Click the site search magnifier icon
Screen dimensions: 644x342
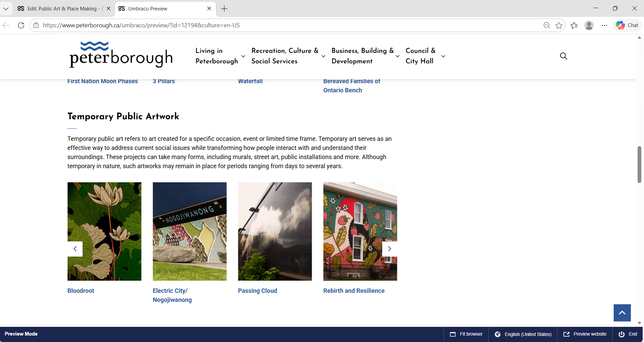pos(563,56)
